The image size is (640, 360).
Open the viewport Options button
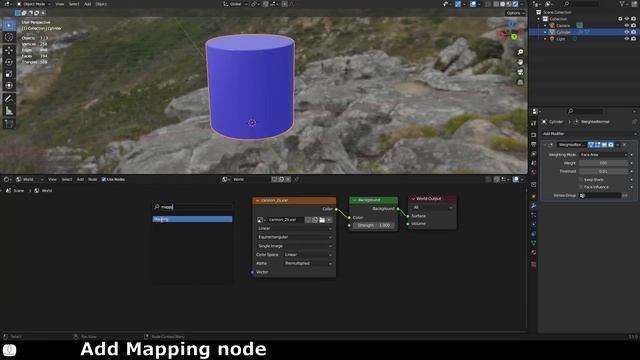click(x=516, y=13)
